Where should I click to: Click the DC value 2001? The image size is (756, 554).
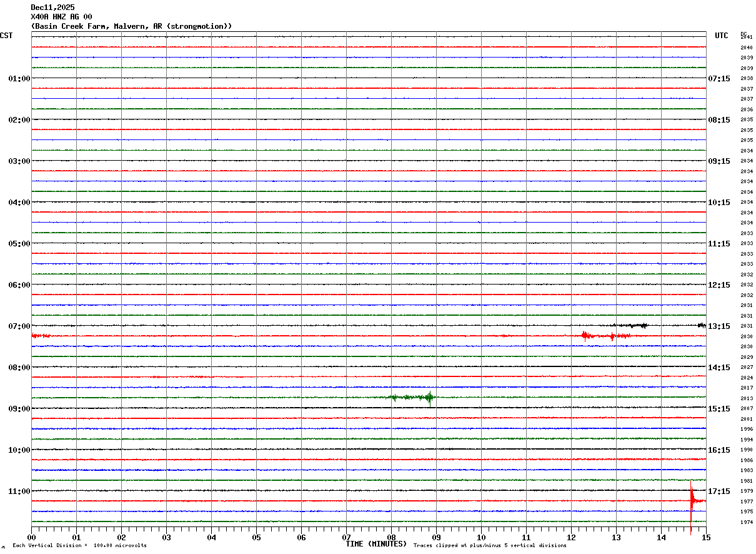746,419
